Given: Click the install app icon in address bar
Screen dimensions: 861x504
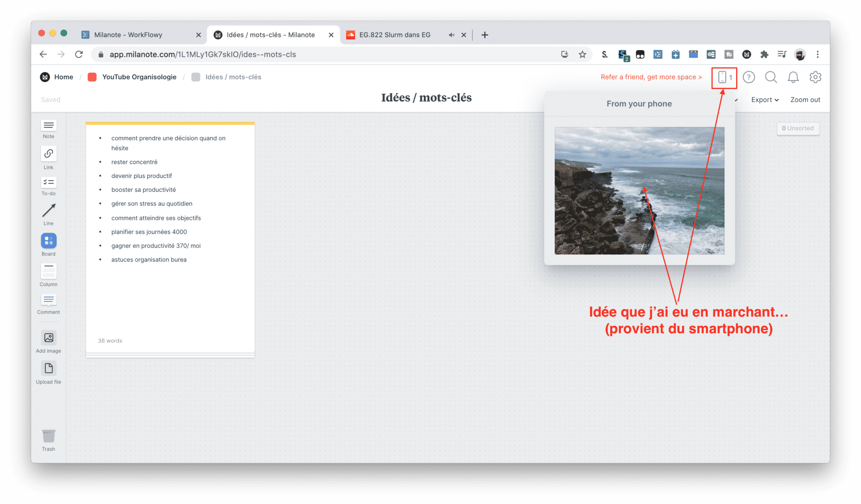Looking at the screenshot, I should (x=565, y=54).
